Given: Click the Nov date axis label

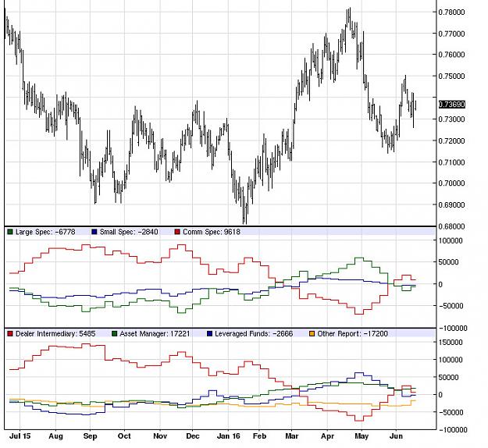Looking at the screenshot, I should point(160,436).
